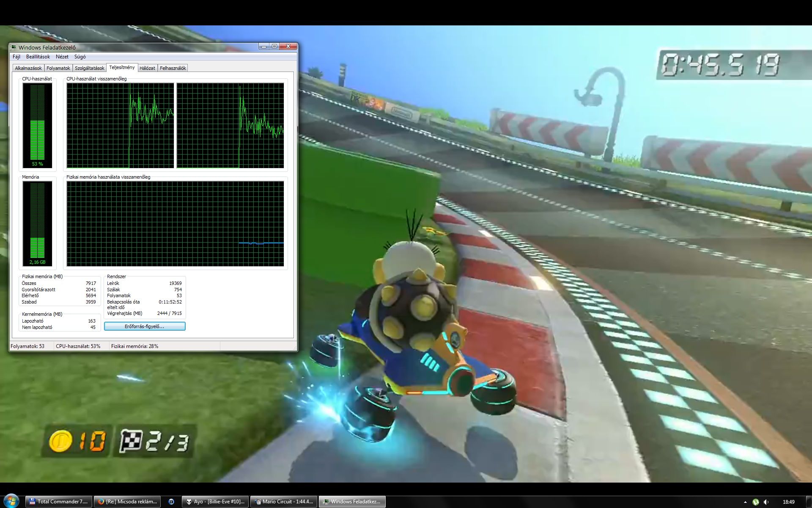Click the Gyorsítótárazott value 2041
This screenshot has height=508, width=812.
point(91,290)
